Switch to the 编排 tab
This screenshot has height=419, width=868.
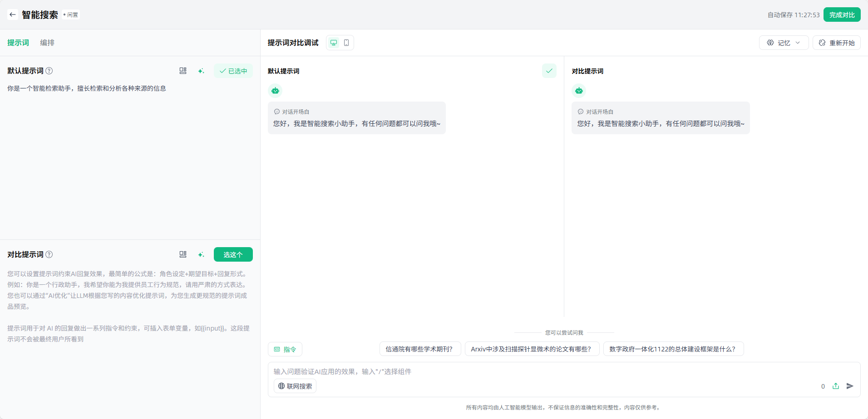(47, 43)
